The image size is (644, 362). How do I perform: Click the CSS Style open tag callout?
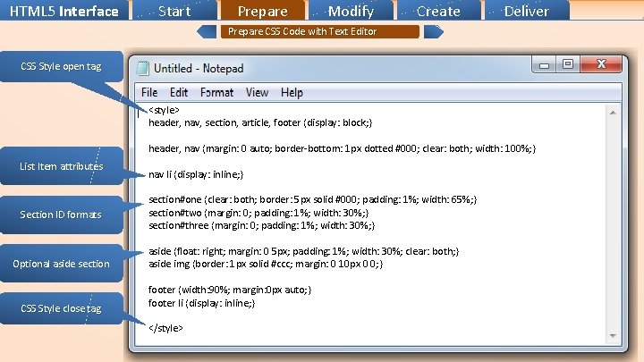click(x=61, y=66)
